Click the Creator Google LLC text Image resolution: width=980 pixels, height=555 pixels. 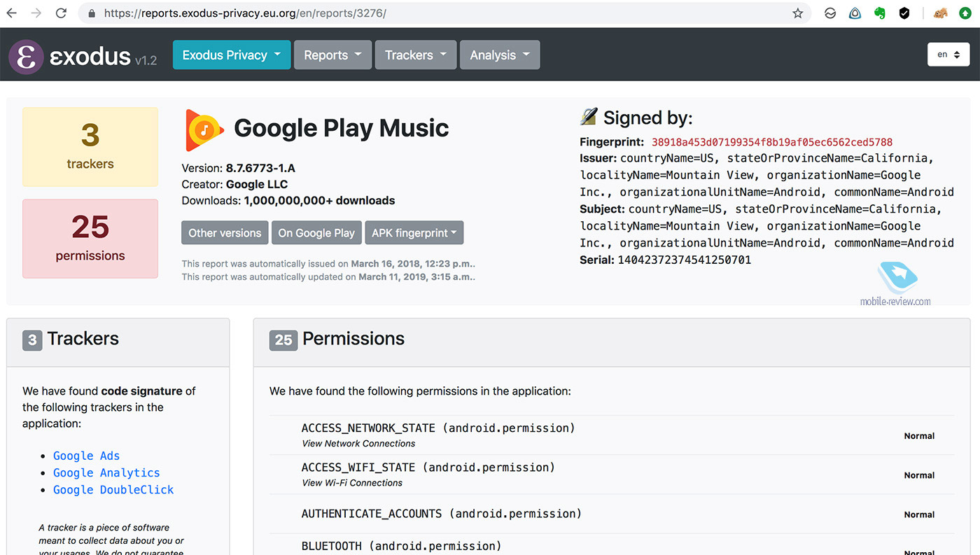pyautogui.click(x=234, y=185)
